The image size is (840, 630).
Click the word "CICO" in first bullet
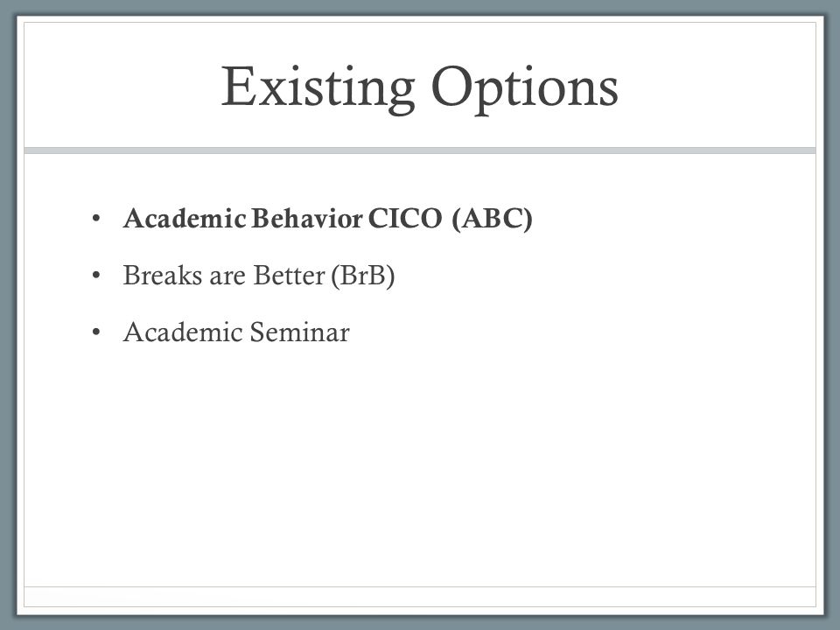(405, 219)
